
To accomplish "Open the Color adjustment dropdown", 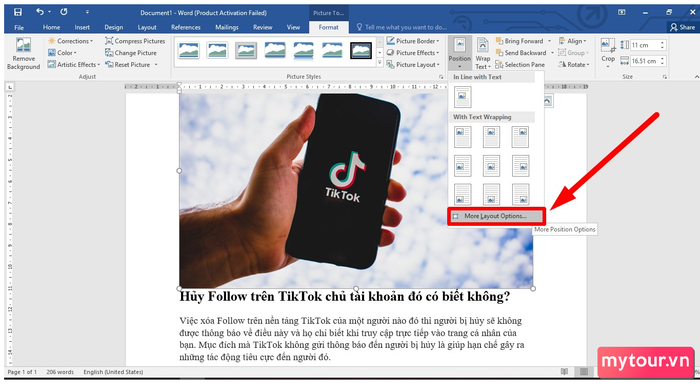I will pos(62,53).
